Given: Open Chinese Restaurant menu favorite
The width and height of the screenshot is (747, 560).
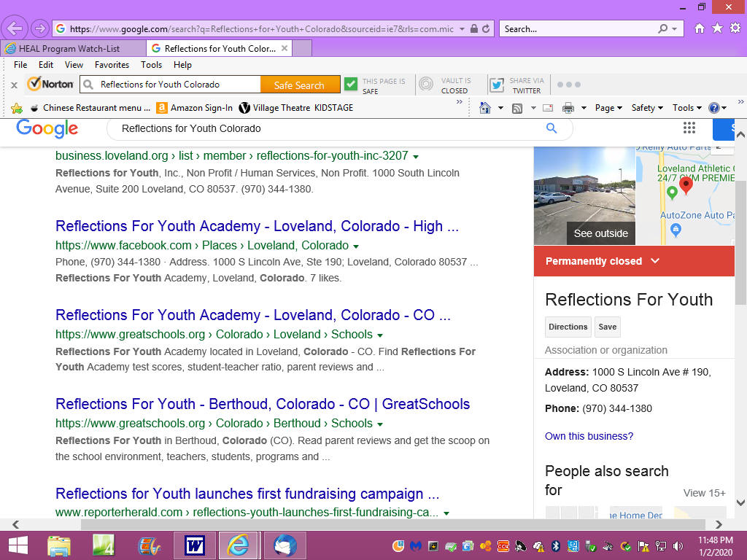Looking at the screenshot, I should [x=90, y=108].
